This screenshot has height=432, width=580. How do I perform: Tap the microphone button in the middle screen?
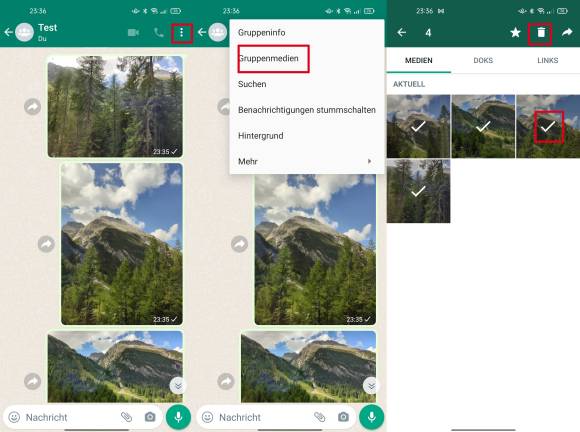tap(371, 417)
